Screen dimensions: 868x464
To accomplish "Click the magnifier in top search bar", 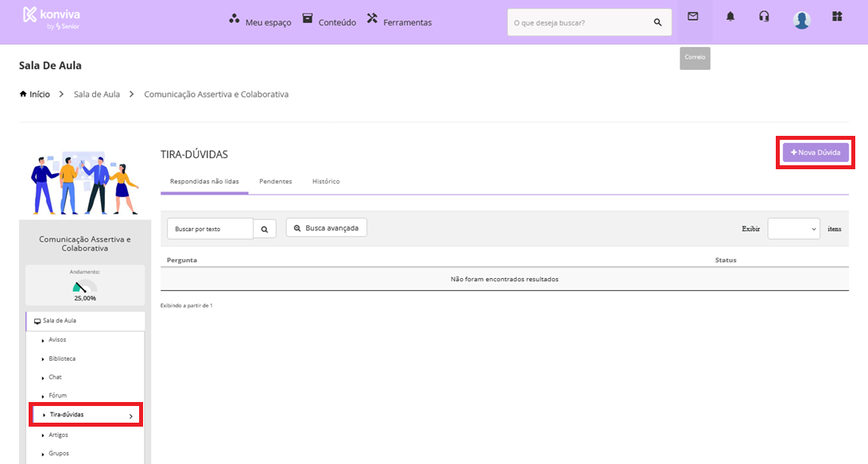I will pyautogui.click(x=657, y=22).
